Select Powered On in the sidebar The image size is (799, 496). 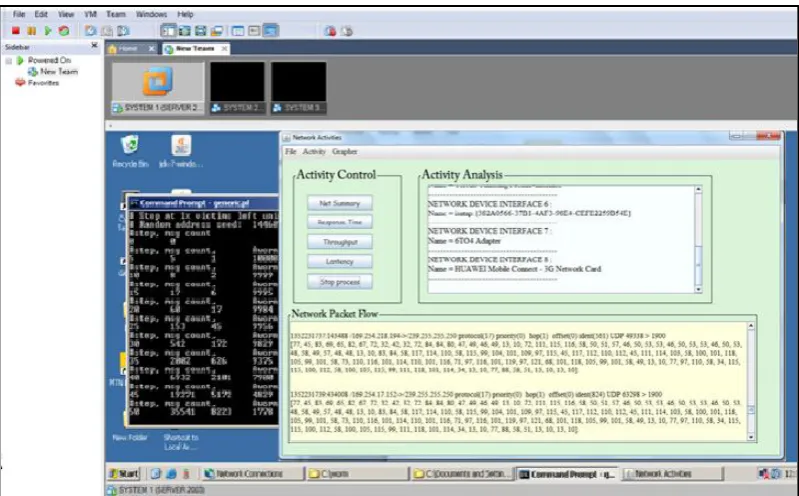pyautogui.click(x=49, y=60)
